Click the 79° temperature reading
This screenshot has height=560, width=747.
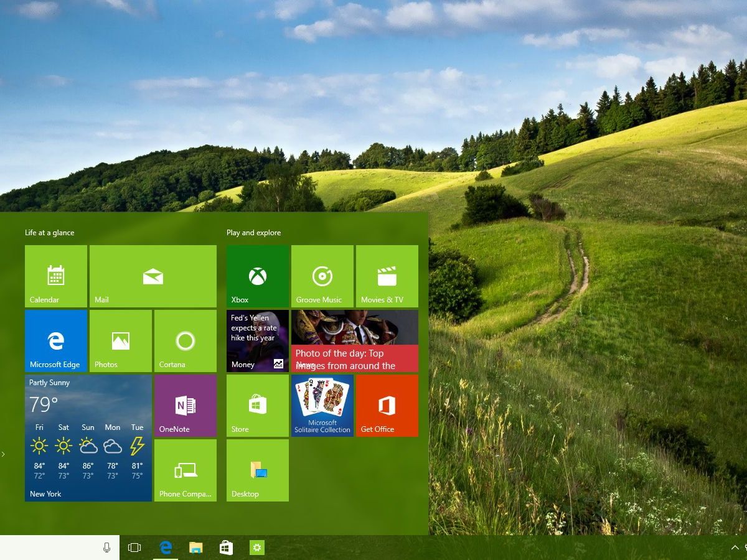pyautogui.click(x=44, y=405)
